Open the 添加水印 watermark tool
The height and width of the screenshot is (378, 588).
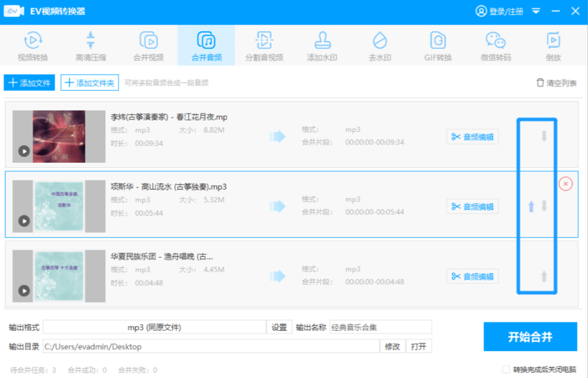tap(321, 44)
